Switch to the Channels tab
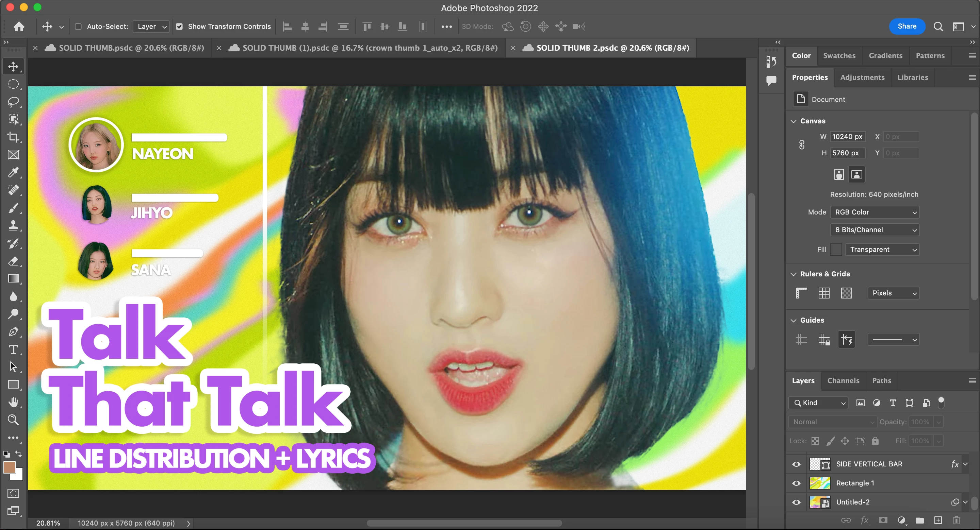This screenshot has height=530, width=980. click(843, 380)
